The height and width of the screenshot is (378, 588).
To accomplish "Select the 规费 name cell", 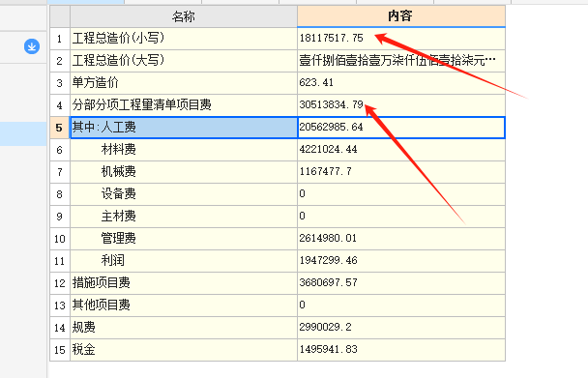I will [184, 328].
